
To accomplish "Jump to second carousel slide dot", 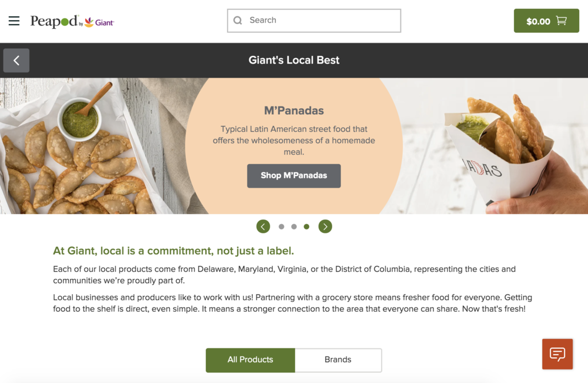I will (294, 227).
